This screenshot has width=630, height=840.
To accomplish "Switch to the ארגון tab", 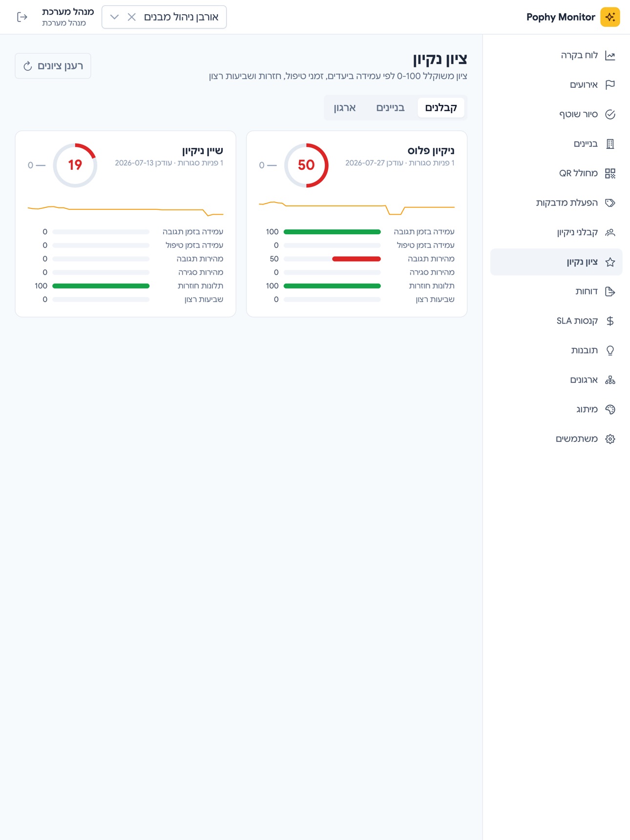I will (x=345, y=107).
